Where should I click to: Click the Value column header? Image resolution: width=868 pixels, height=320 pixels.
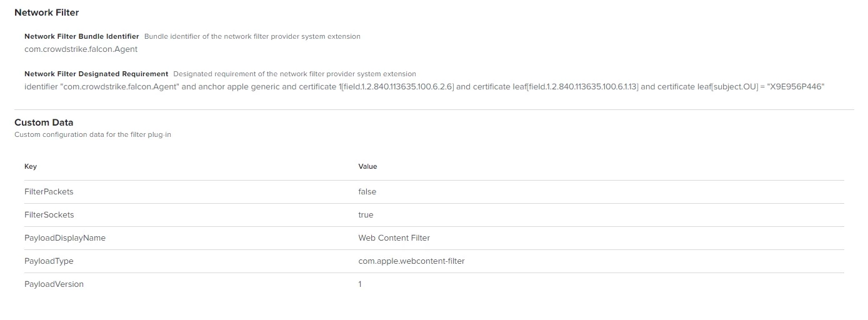[367, 166]
